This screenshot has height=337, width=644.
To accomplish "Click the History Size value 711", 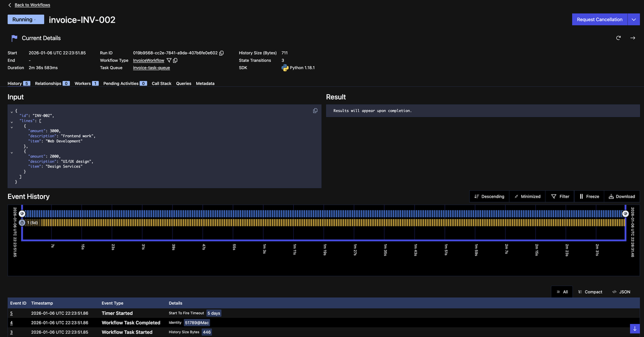I will pos(285,53).
